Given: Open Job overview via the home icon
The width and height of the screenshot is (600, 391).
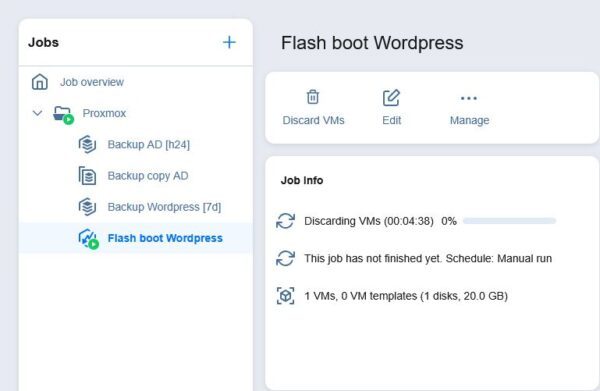Looking at the screenshot, I should (x=40, y=82).
